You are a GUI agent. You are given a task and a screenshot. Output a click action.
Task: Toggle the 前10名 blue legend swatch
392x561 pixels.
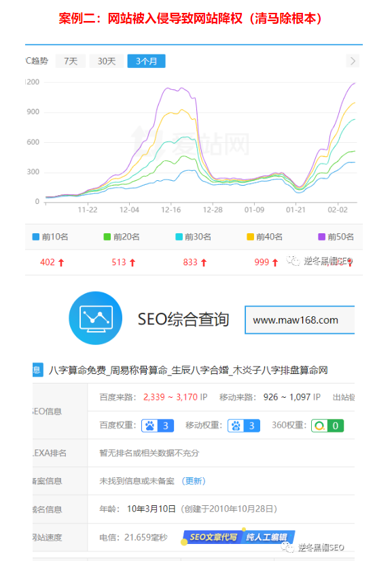(x=36, y=237)
